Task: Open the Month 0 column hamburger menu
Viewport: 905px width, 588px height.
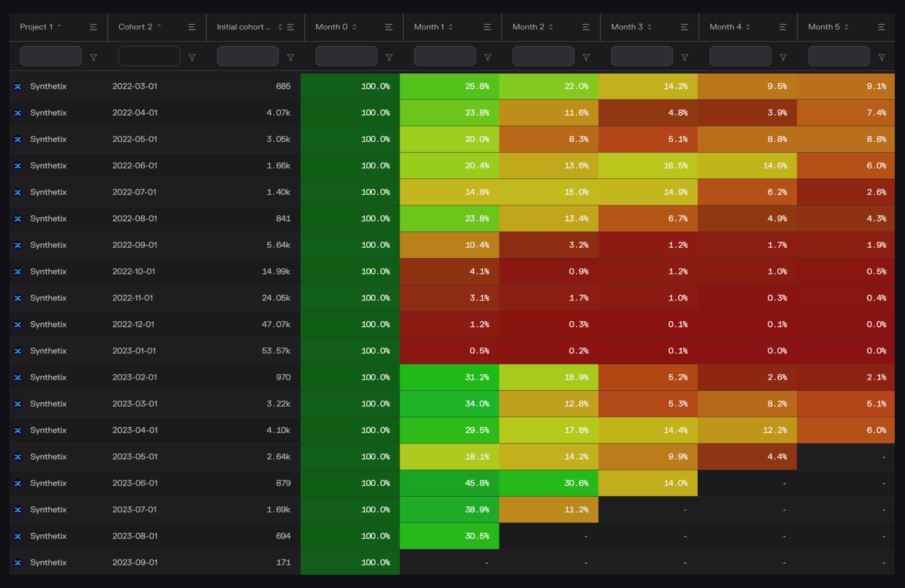Action: coord(389,27)
